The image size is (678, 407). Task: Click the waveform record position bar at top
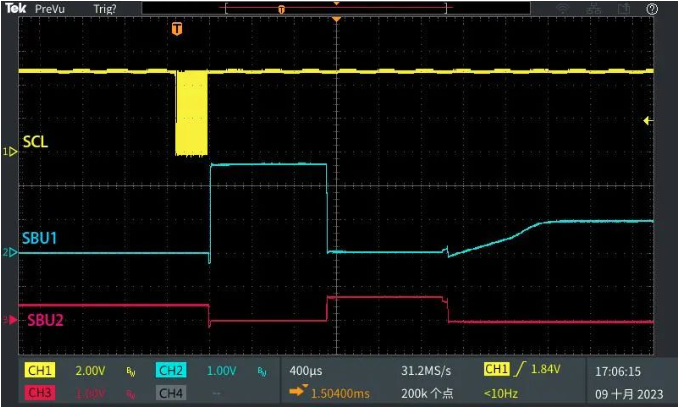282,9
